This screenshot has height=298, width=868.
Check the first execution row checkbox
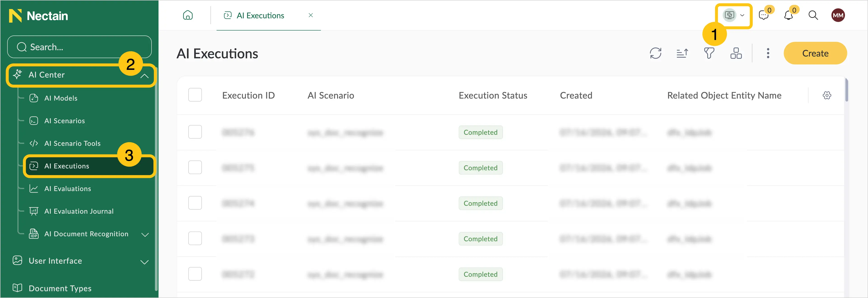click(x=195, y=132)
